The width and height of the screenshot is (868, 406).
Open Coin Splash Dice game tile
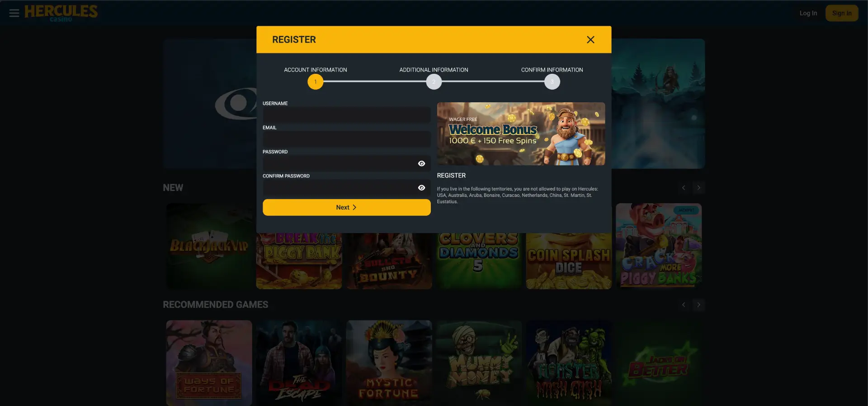point(569,261)
